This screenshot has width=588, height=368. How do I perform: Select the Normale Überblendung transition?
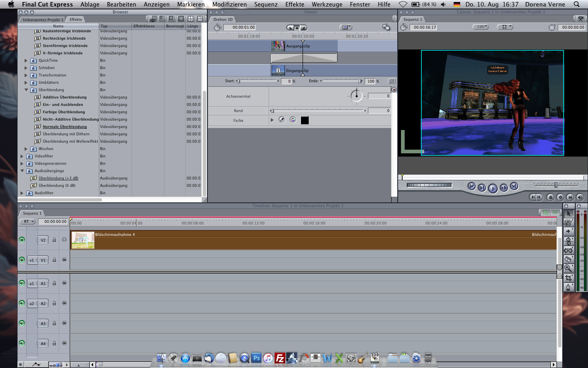tap(65, 127)
